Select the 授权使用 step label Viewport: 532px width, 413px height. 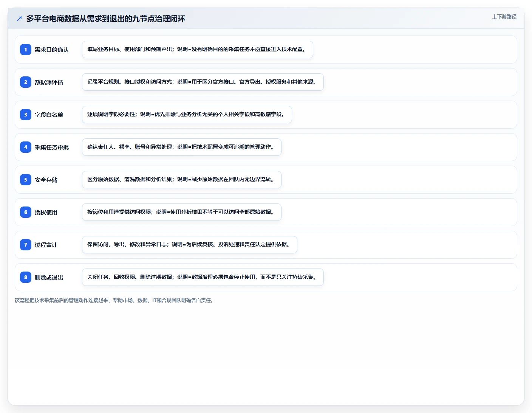pyautogui.click(x=46, y=212)
